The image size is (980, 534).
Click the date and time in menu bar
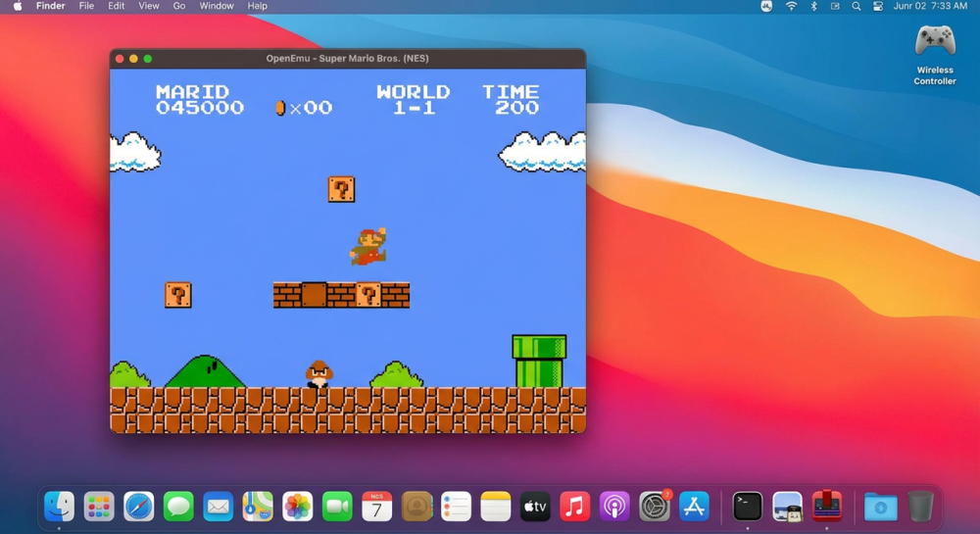coord(930,6)
